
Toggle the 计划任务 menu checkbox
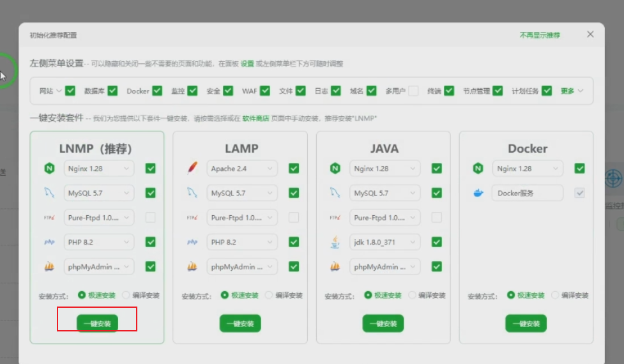pos(547,91)
